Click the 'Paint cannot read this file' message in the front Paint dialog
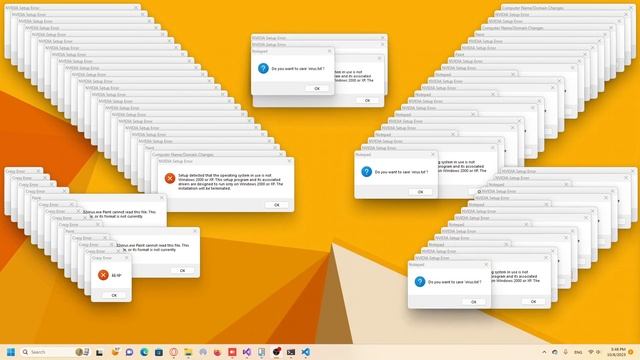This screenshot has width=640, height=360. click(x=153, y=247)
